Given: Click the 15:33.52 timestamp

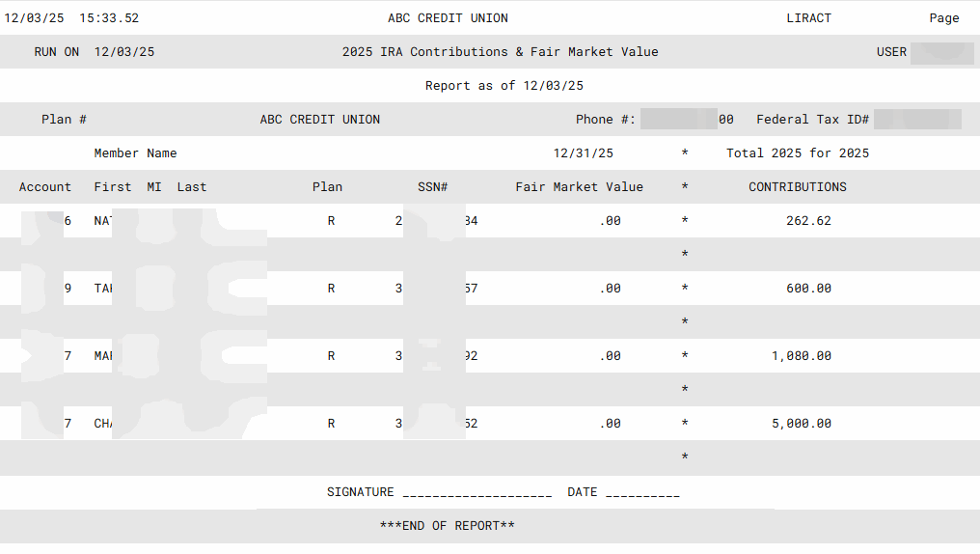Looking at the screenshot, I should (x=109, y=18).
